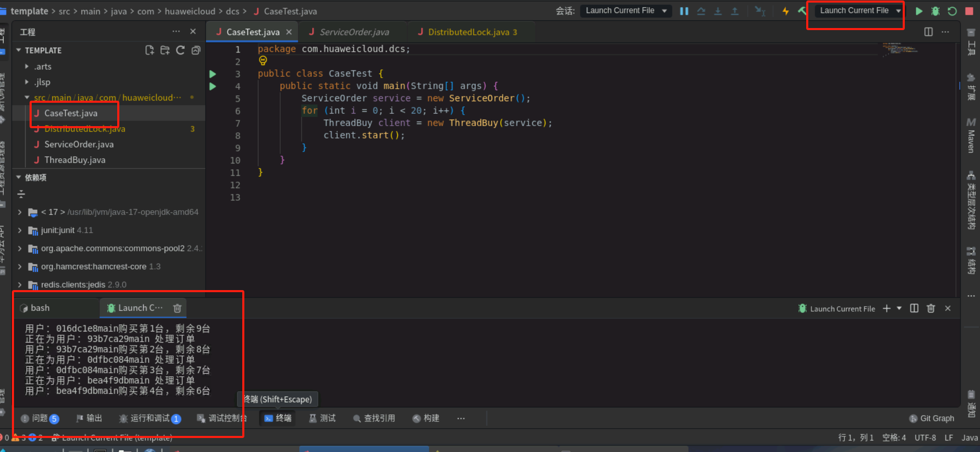Image resolution: width=980 pixels, height=452 pixels.
Task: Click the UTF-8 encoding in status bar
Action: pos(925,437)
